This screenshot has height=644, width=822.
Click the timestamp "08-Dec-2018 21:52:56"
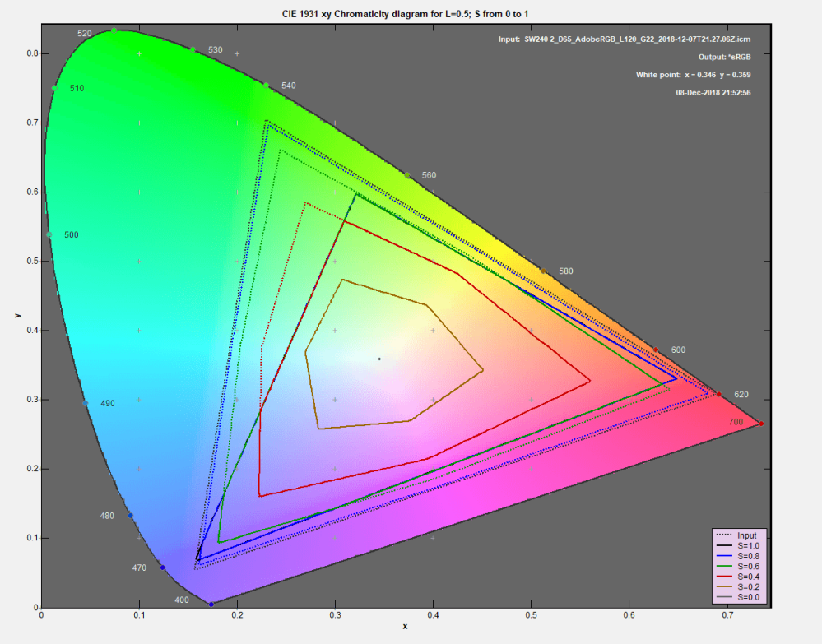[x=713, y=93]
